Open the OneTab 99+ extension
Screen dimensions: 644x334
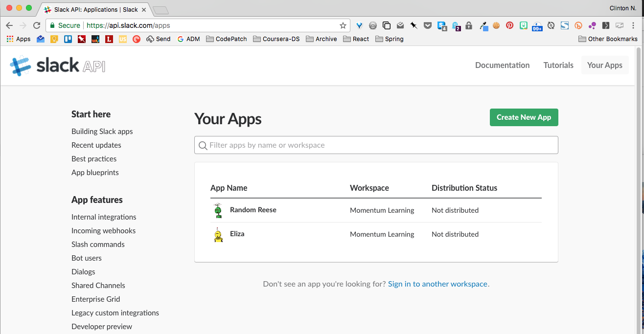pyautogui.click(x=537, y=25)
